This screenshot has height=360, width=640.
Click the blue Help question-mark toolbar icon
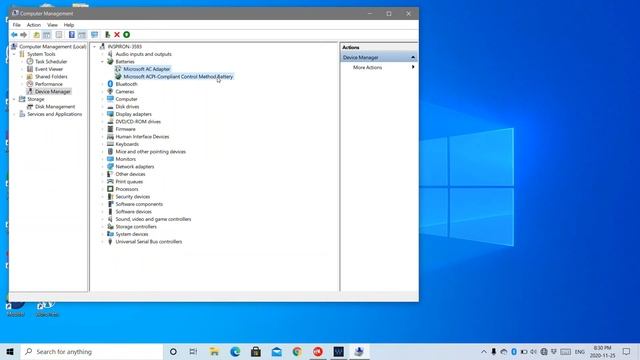[x=72, y=35]
